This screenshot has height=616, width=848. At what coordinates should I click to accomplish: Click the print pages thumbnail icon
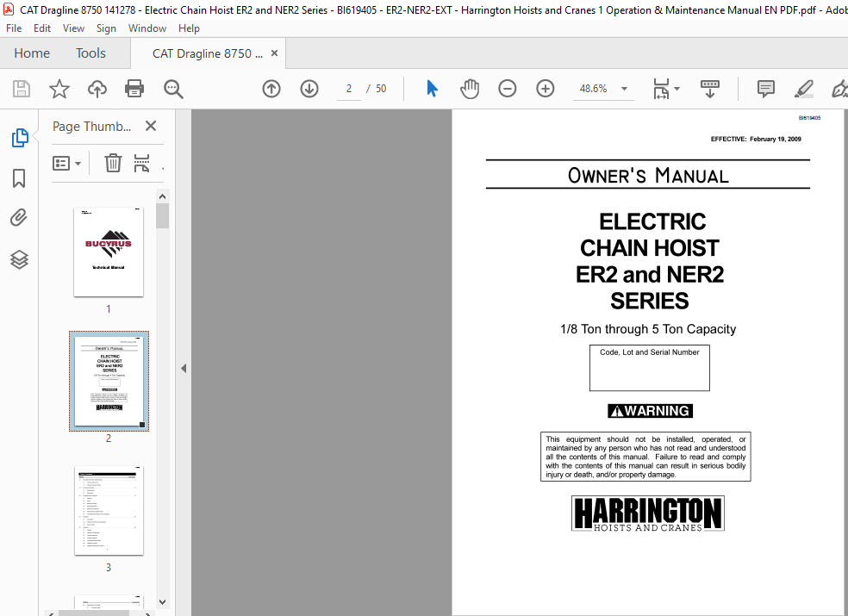pos(141,163)
